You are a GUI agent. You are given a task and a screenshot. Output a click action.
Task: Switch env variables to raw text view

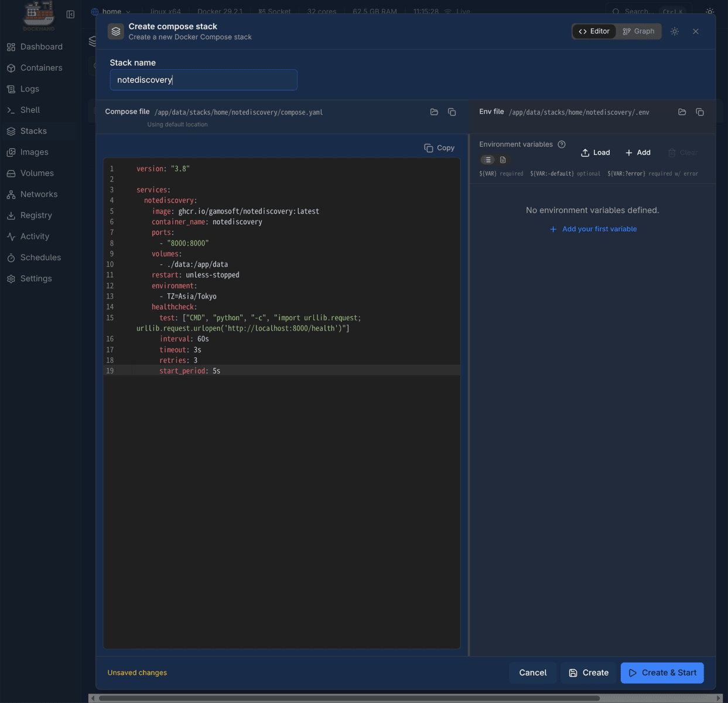point(503,160)
